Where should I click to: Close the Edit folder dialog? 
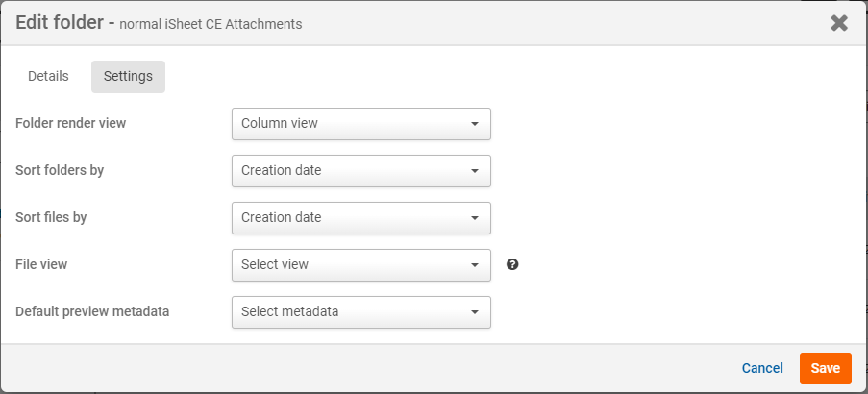point(839,23)
